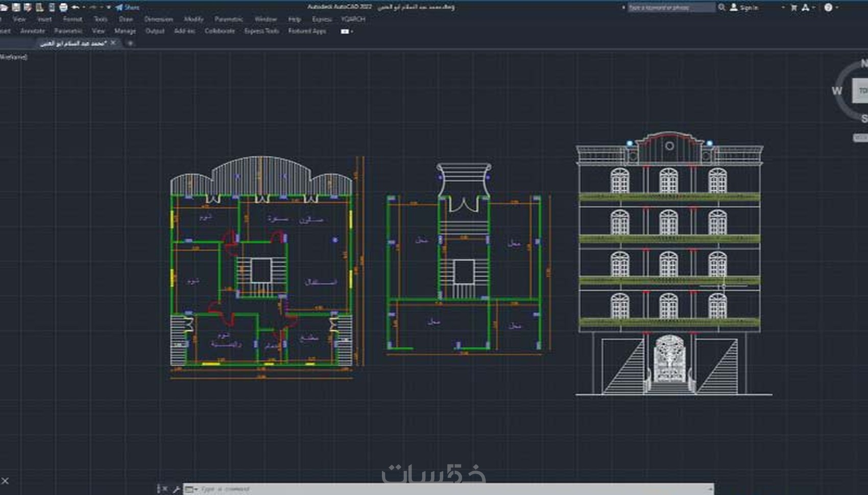Rotate view using ViewCube W compass letter
868x495 pixels.
click(x=837, y=91)
